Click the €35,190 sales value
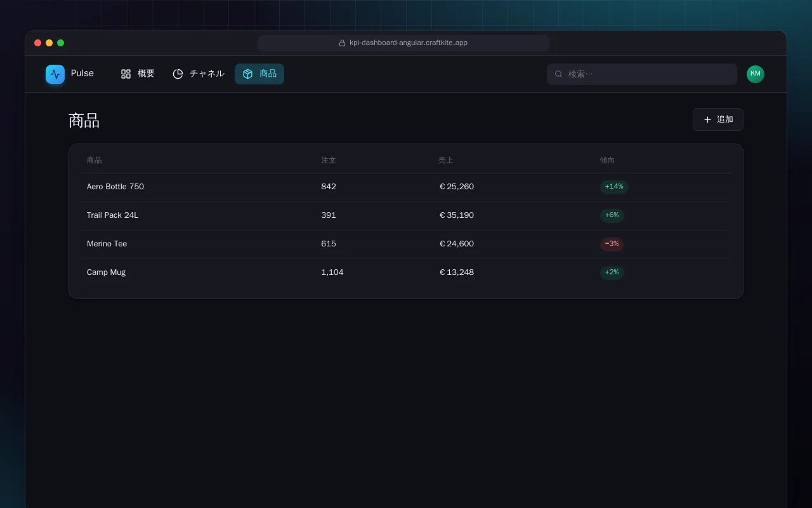Image resolution: width=812 pixels, height=508 pixels. [x=457, y=215]
